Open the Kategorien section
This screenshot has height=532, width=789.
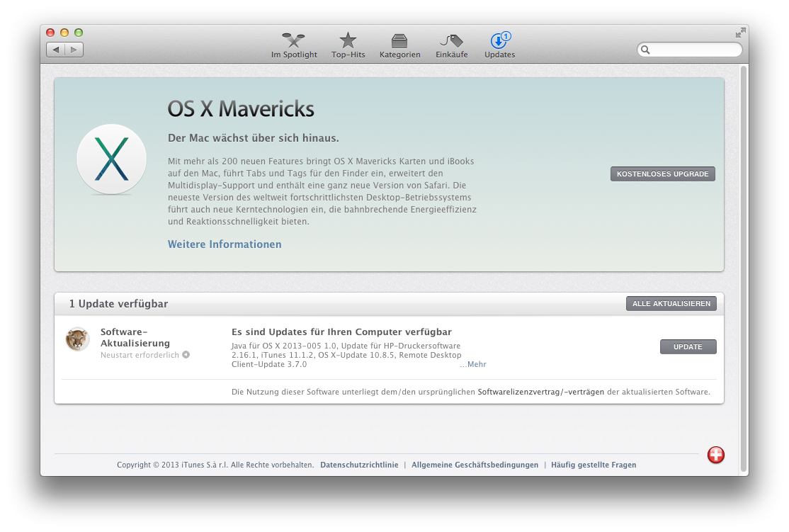(399, 45)
